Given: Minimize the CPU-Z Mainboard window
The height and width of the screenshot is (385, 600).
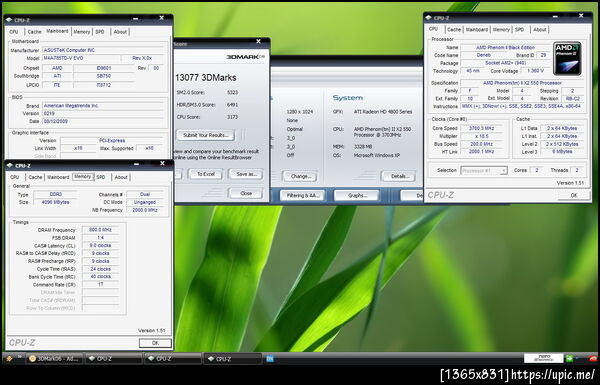Looking at the screenshot, I should tap(135, 19).
